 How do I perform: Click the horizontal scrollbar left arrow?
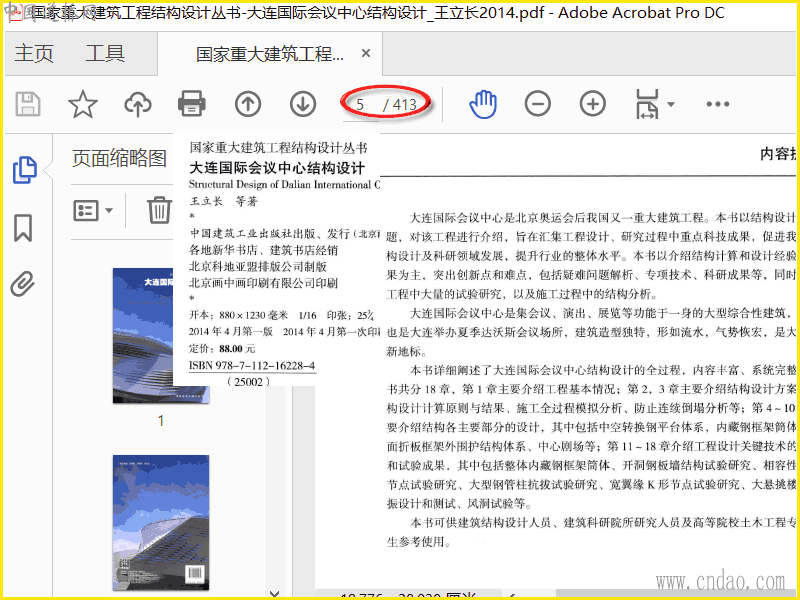point(512,595)
